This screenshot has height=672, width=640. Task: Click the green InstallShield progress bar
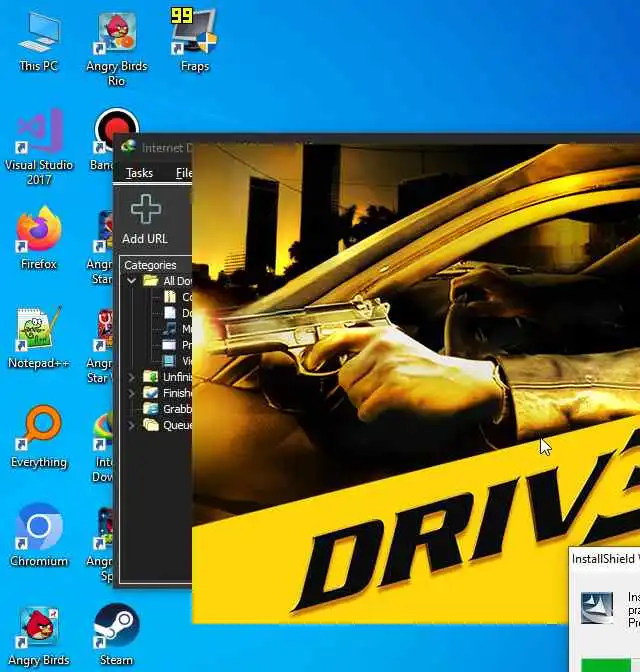coord(606,665)
